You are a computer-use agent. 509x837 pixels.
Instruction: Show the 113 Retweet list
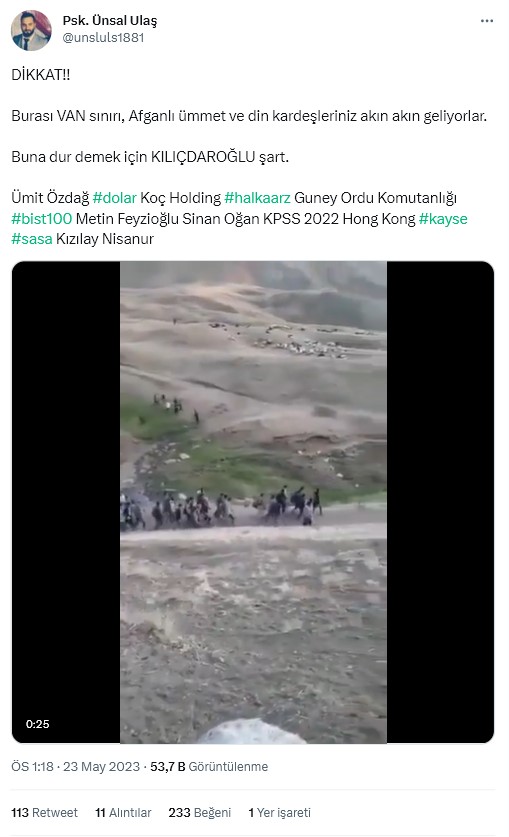pyautogui.click(x=44, y=813)
